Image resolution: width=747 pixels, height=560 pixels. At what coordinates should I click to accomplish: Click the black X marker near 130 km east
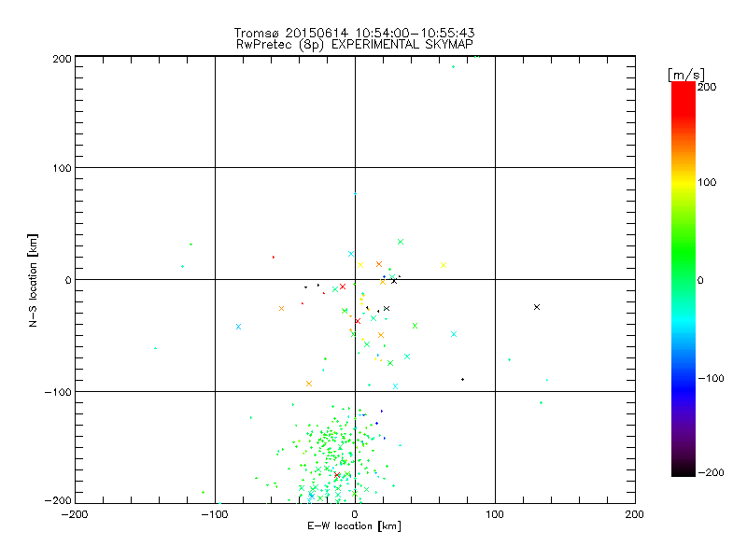pos(537,307)
